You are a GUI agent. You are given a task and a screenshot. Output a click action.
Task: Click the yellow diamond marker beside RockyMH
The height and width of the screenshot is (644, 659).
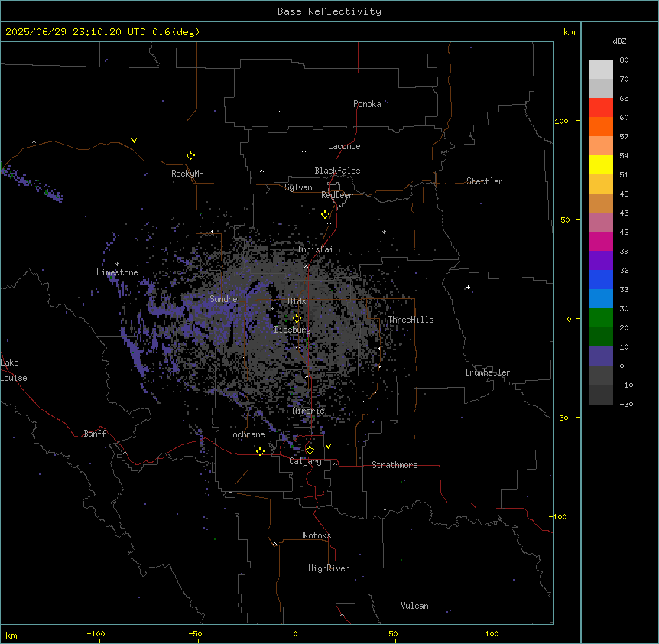point(191,156)
